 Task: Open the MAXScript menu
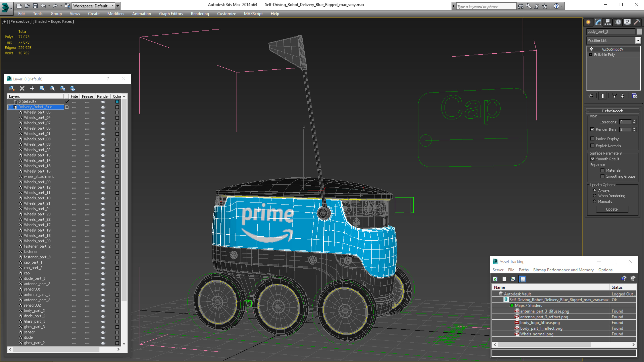click(253, 14)
